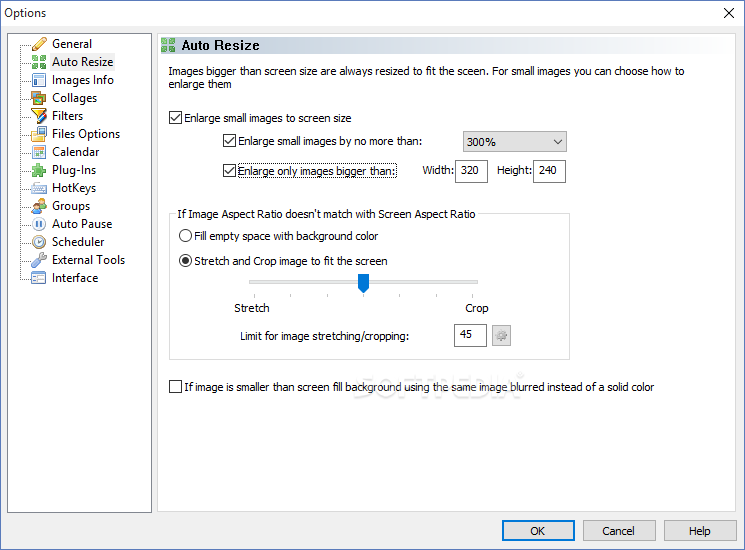Toggle Enlarge small images by no more than
745x550 pixels.
(229, 141)
